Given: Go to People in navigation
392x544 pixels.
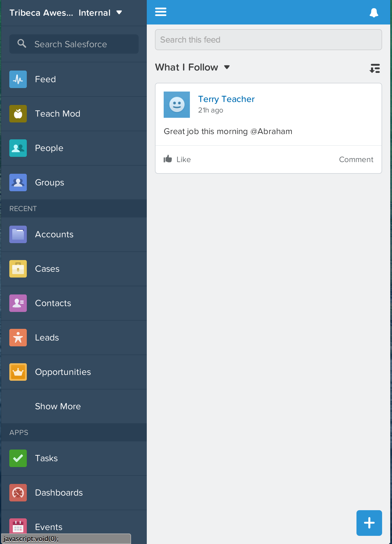Looking at the screenshot, I should pos(74,148).
